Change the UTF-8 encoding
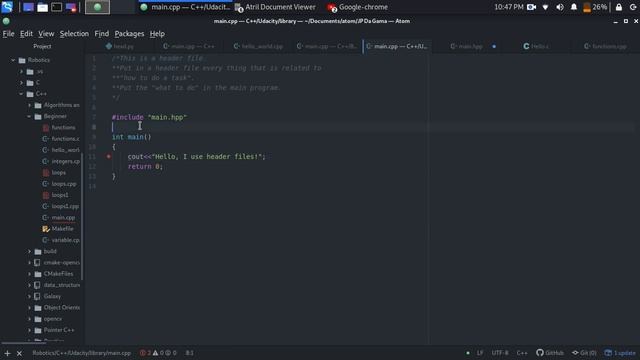 [x=500, y=353]
